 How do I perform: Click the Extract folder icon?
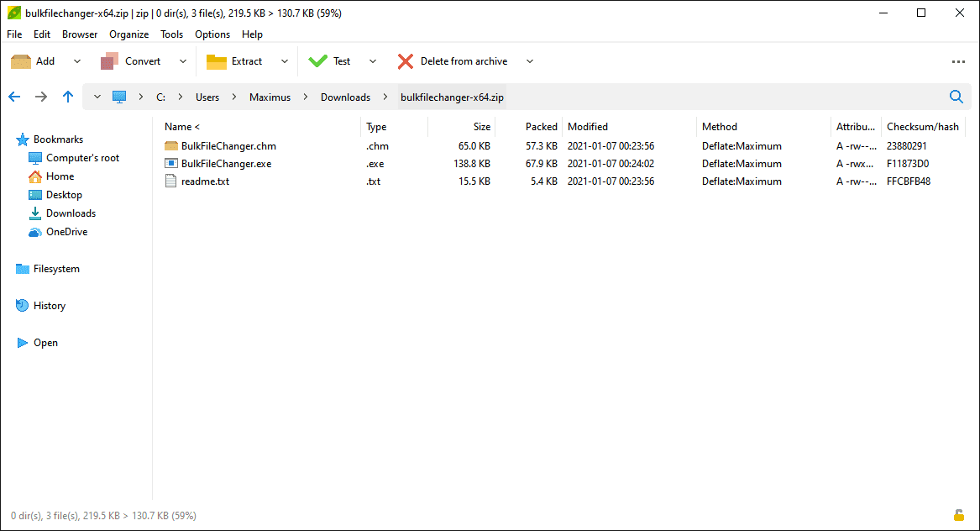[x=217, y=61]
